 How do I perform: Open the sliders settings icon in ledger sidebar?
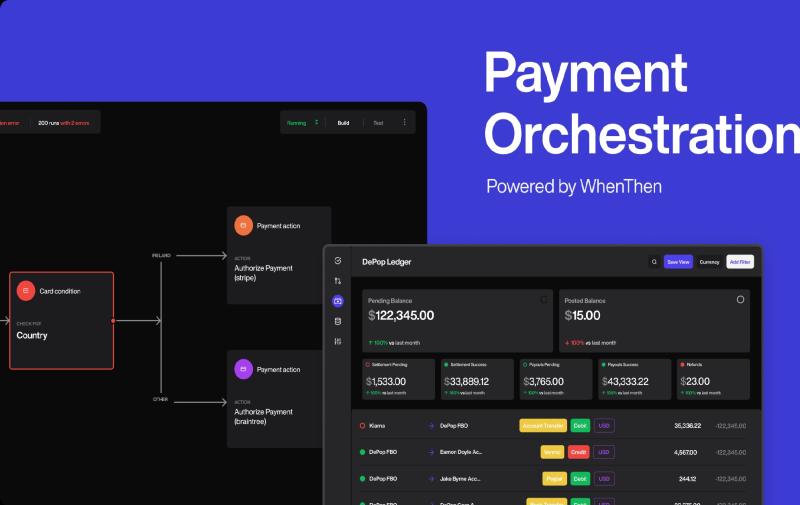pyautogui.click(x=338, y=341)
